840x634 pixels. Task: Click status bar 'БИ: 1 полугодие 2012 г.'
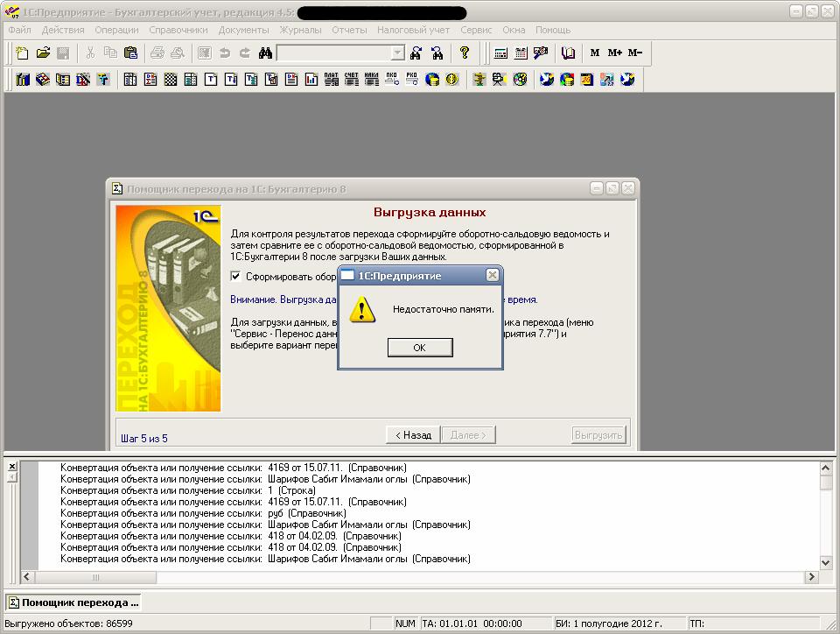click(609, 623)
